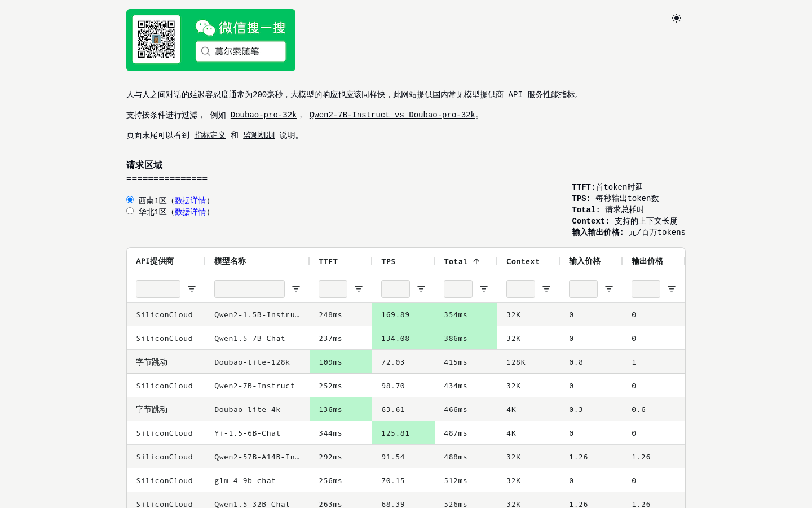Select the Doubao-lite-128k model cell
The height and width of the screenshot is (508, 812).
[x=257, y=362]
